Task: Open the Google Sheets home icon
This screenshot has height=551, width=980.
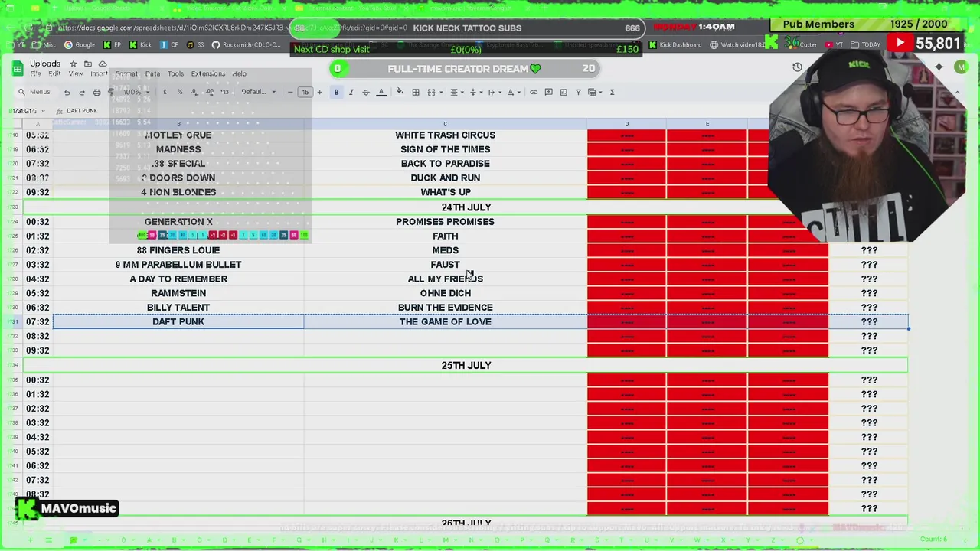Action: 17,68
